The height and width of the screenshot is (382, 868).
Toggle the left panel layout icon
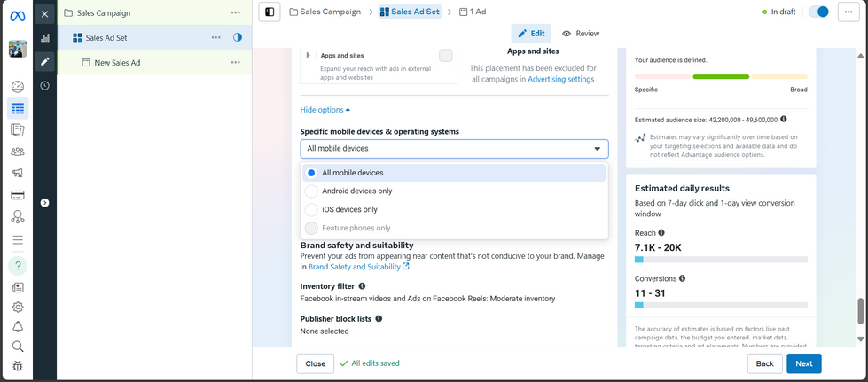tap(270, 12)
